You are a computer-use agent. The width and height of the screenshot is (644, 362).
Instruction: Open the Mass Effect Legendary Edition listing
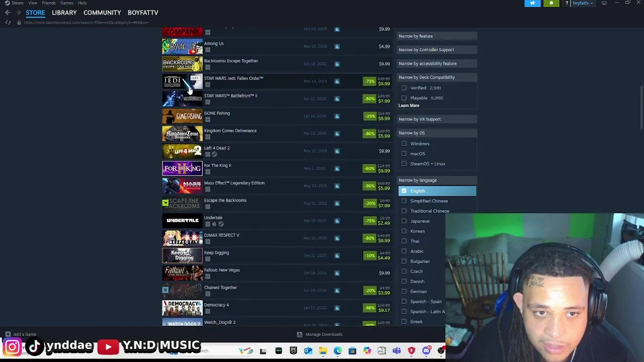(276, 186)
